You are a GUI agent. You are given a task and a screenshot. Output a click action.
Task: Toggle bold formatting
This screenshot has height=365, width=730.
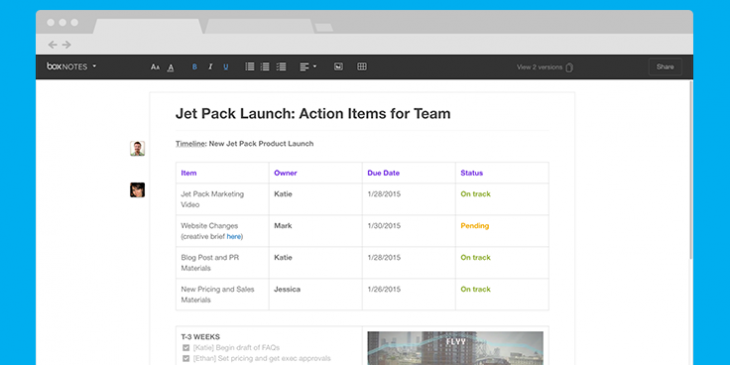(195, 67)
